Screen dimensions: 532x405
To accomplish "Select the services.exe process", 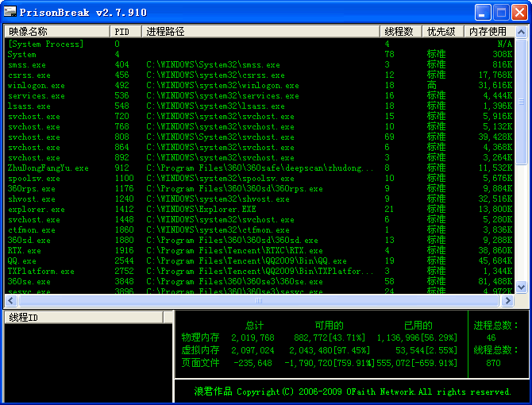I will click(x=260, y=95).
